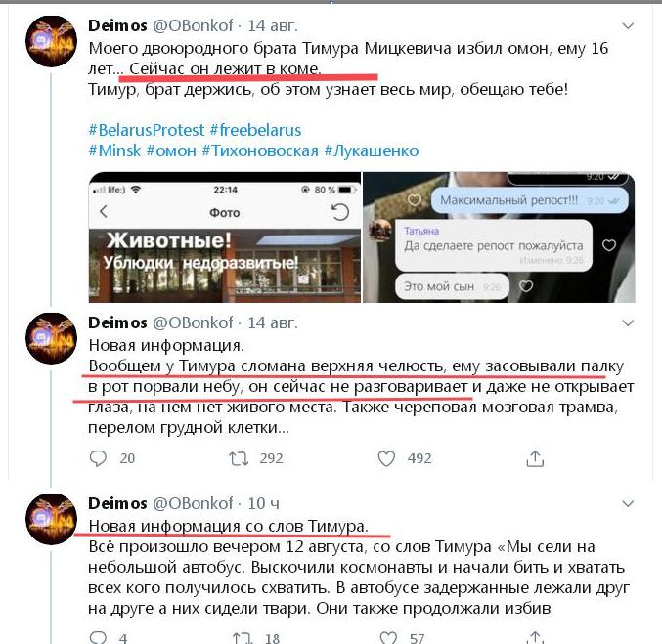
Task: Share the tweet about Timur's broken jaw
Action: [535, 458]
